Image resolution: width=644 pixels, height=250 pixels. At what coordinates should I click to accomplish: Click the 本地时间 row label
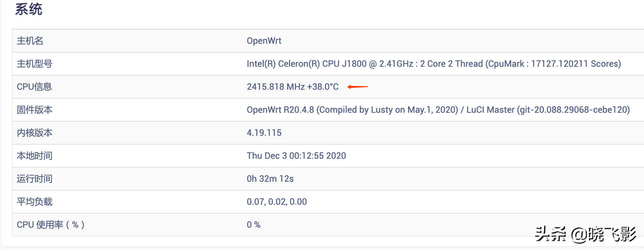(34, 156)
